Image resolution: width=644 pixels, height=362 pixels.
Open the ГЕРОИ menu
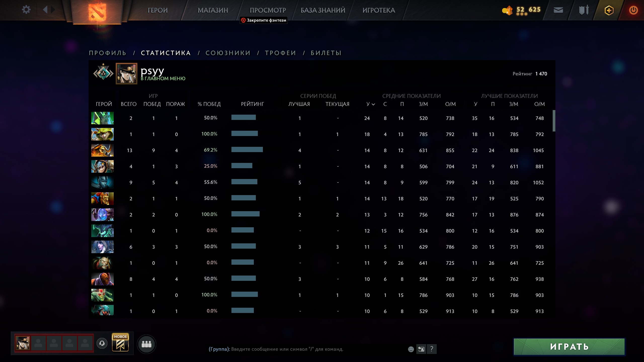tap(157, 10)
